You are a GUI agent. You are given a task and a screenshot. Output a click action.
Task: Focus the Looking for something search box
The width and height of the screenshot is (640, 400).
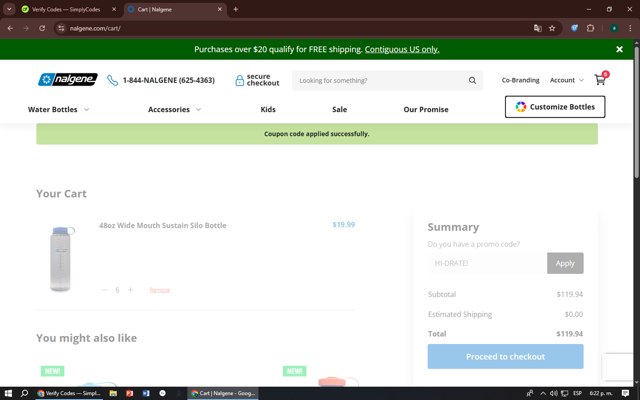(380, 80)
